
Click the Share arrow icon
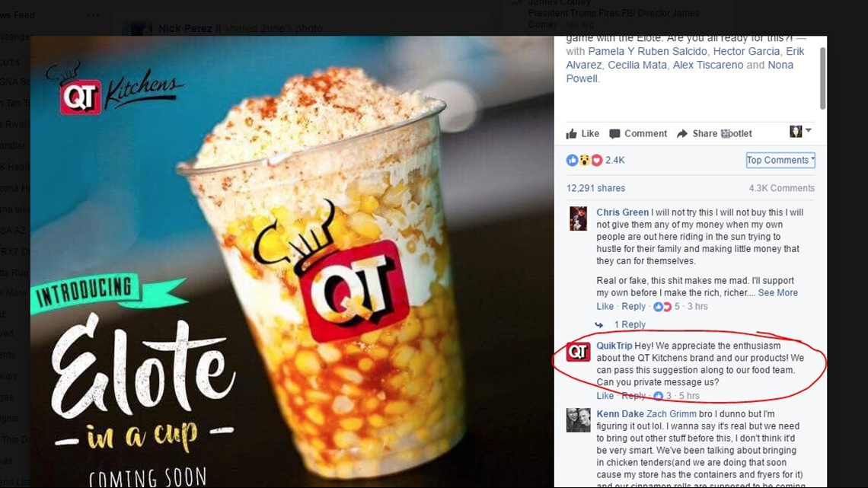(x=682, y=134)
